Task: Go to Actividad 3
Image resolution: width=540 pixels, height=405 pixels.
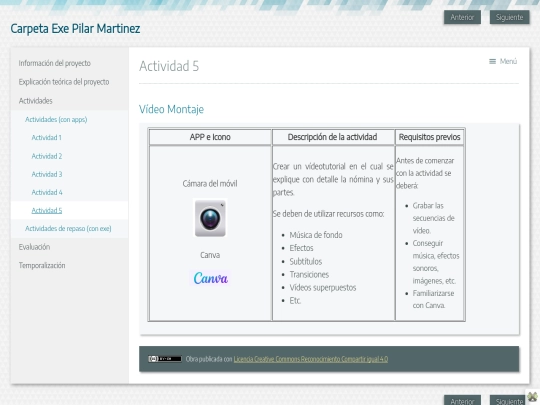Action: (46, 174)
